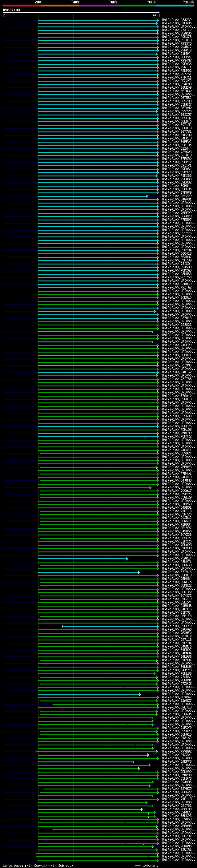This screenshot has height=868, width=197.
Task: Select the UniRef100_Q9M3C3 label
Action: pos(177,172)
